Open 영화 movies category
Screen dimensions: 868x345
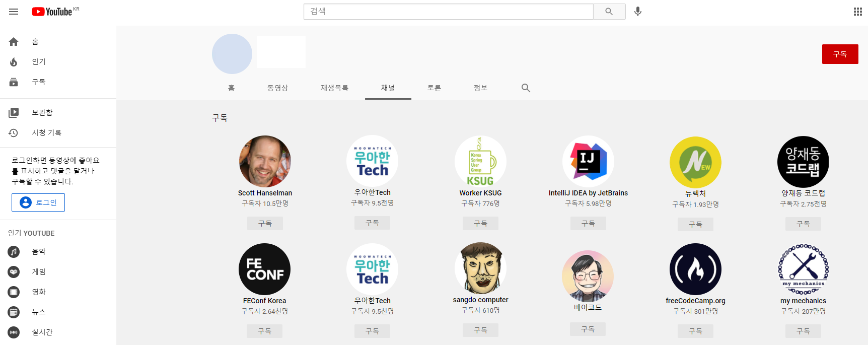coord(58,292)
